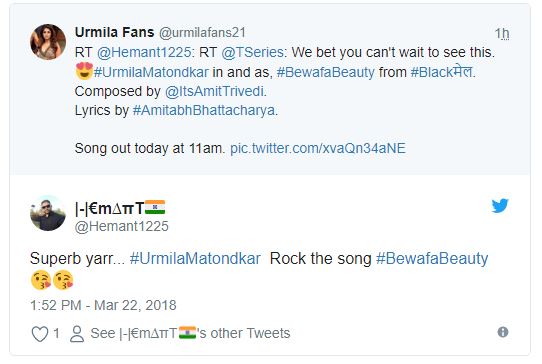This screenshot has width=542, height=364.
Task: Open #UrmilaMatondkar hashtag in quoted tweet
Action: point(151,72)
